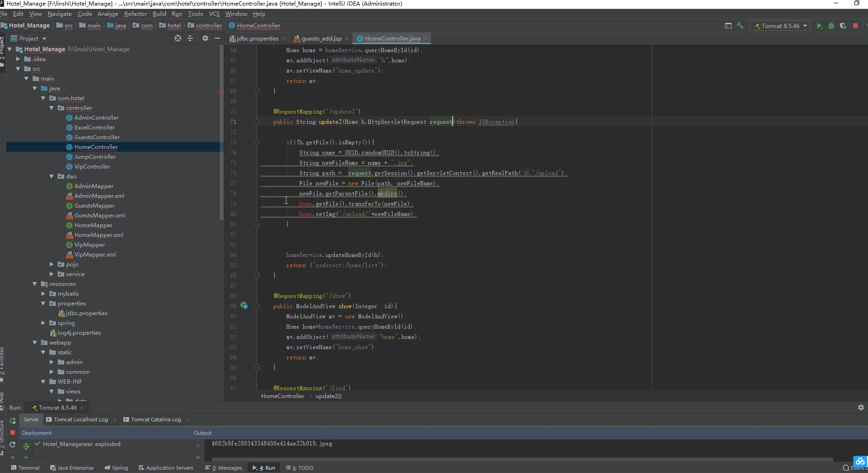
Task: Click the fold toggle at line 71
Action: coord(257,122)
